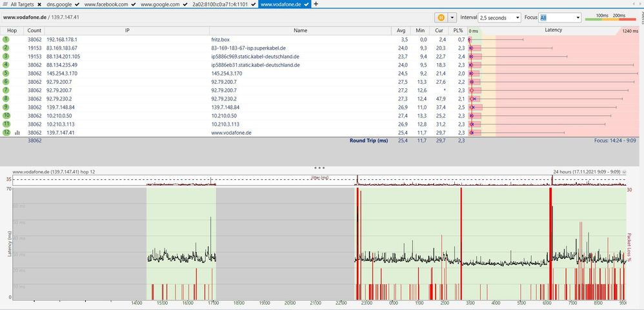
Task: Select IP address 145.254.3.170 in IP column
Action: 61,73
